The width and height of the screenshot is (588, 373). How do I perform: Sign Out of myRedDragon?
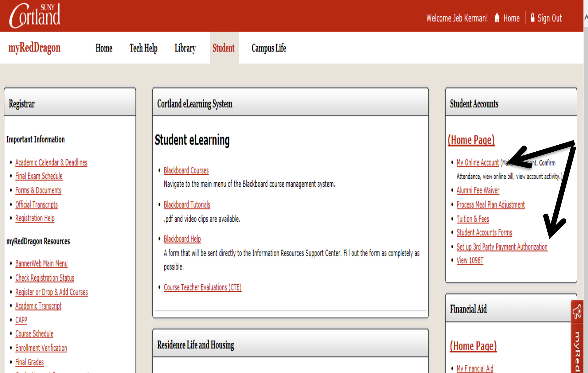tap(550, 18)
